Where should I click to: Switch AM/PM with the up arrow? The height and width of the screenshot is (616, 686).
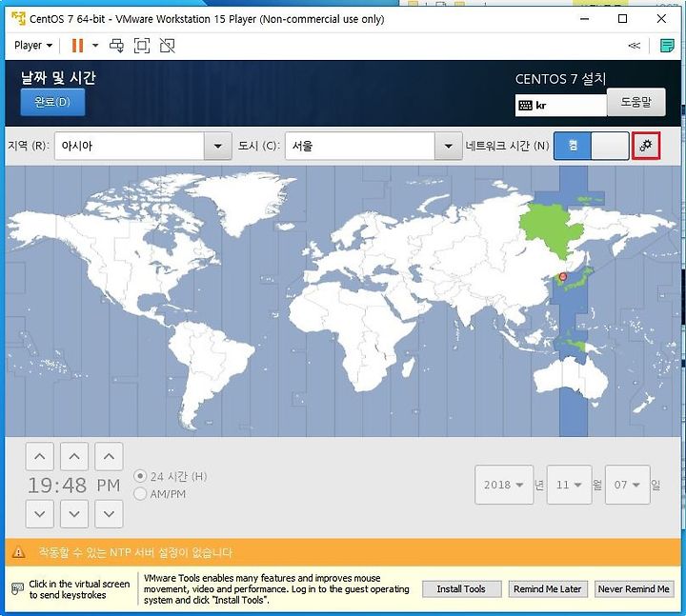click(x=109, y=456)
